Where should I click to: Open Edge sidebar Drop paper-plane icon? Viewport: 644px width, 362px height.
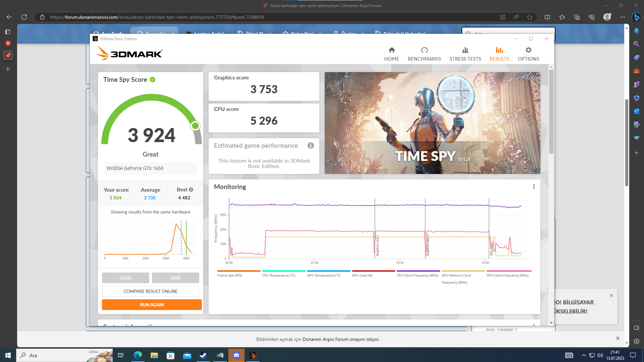click(x=636, y=138)
